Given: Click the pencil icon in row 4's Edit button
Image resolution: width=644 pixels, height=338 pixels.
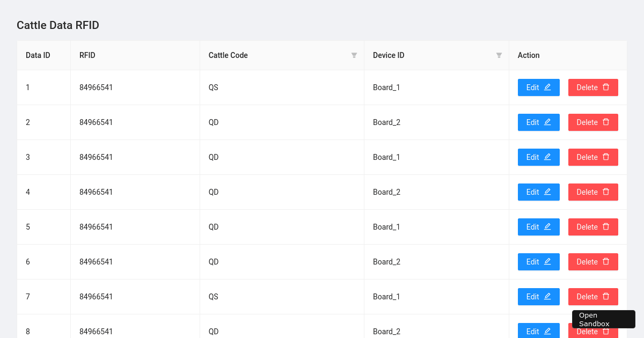Looking at the screenshot, I should (x=547, y=192).
